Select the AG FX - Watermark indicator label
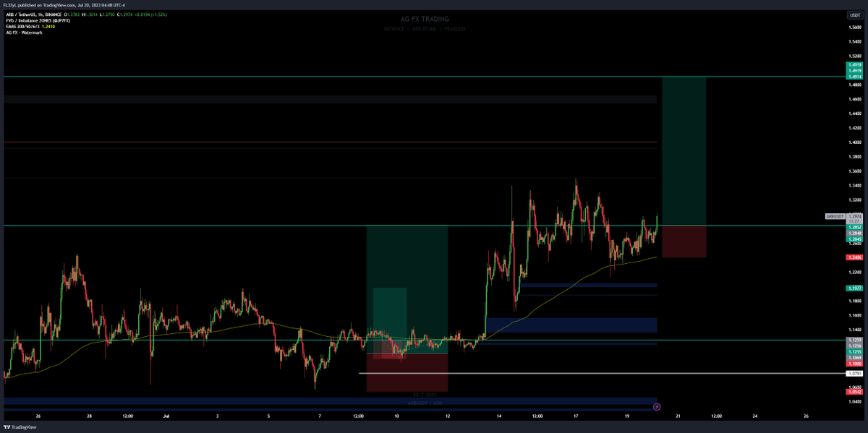 [24, 32]
